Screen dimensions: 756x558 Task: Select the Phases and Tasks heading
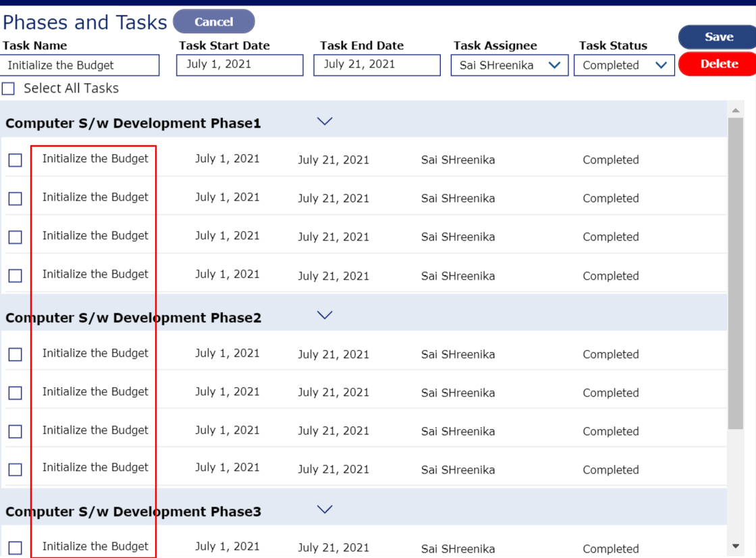[x=84, y=21]
